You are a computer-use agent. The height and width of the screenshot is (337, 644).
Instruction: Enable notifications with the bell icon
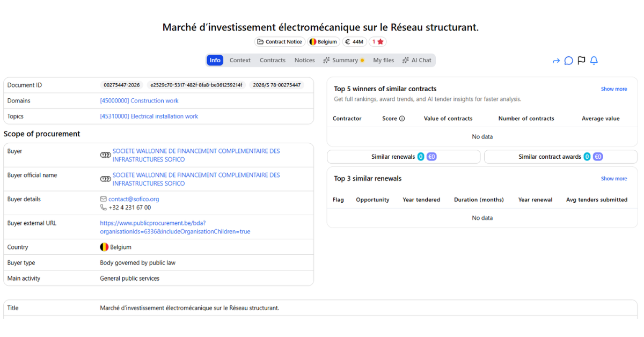click(594, 61)
